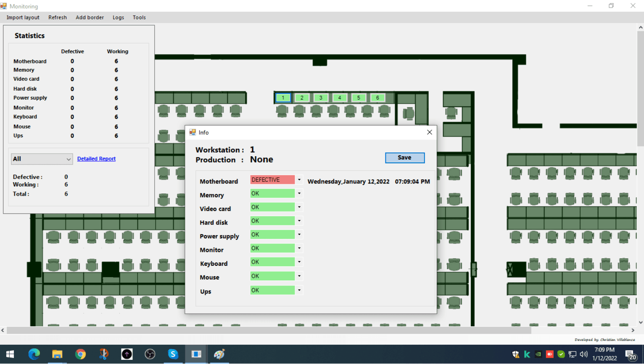Image resolution: width=644 pixels, height=364 pixels.
Task: Launch OBS Studio from the taskbar
Action: pos(150,354)
